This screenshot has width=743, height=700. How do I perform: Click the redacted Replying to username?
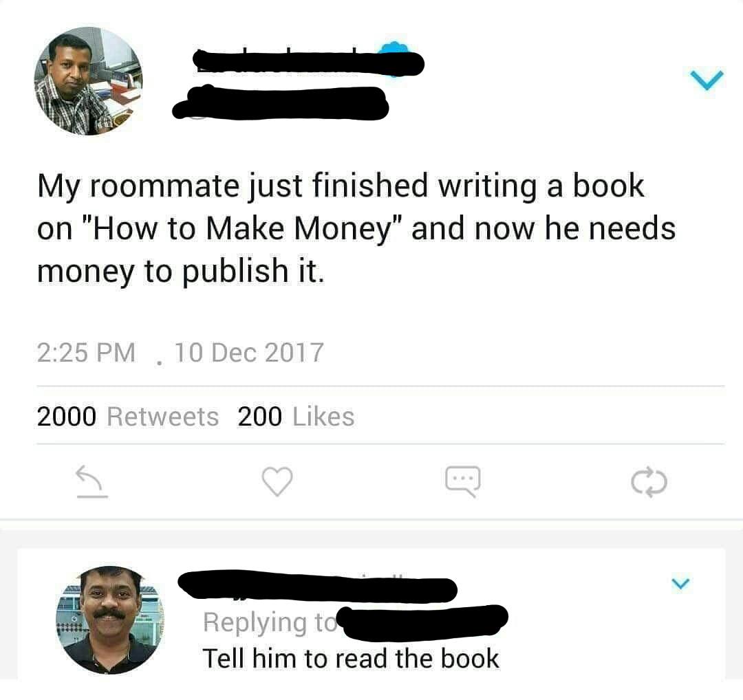coord(424,620)
